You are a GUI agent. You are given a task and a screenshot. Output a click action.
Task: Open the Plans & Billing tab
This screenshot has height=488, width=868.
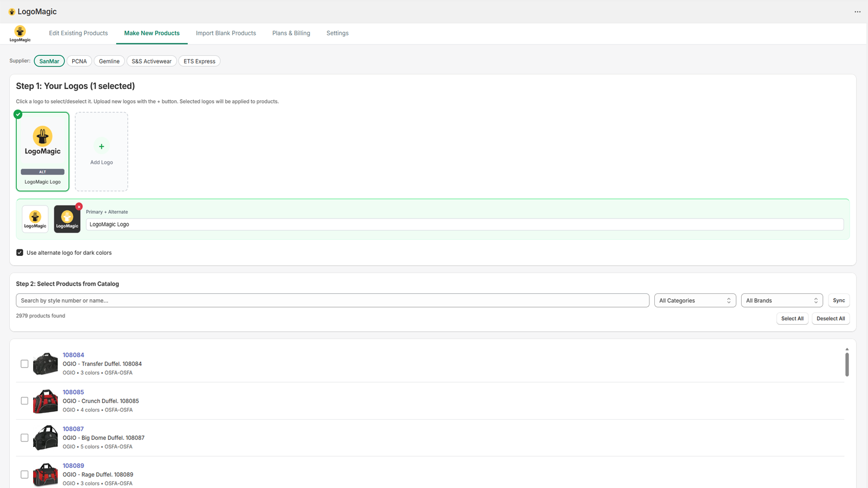[x=291, y=33]
